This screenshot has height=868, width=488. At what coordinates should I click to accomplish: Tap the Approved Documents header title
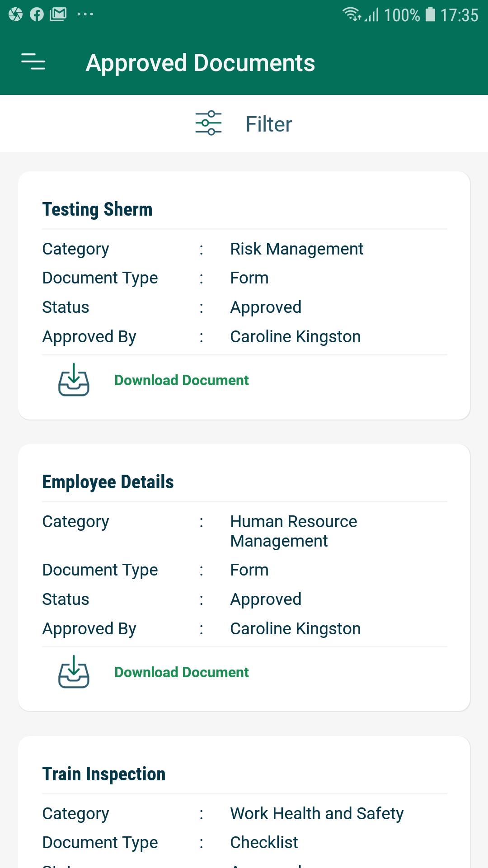pyautogui.click(x=200, y=63)
